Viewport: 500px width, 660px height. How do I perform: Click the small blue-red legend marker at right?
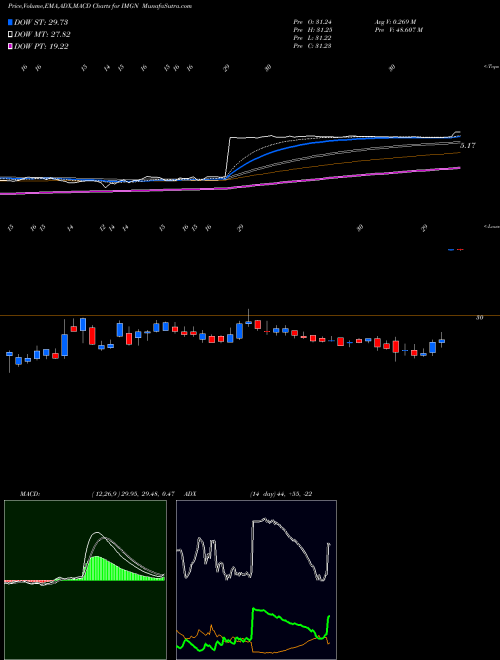[x=456, y=250]
